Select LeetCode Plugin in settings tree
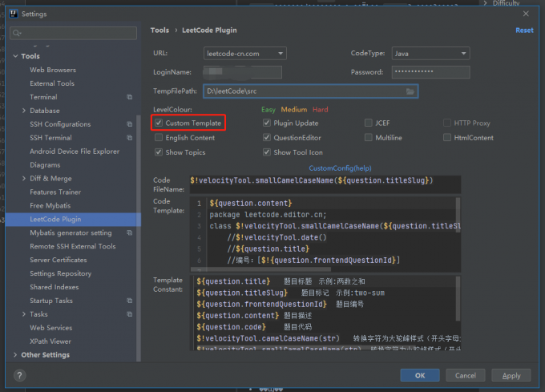Viewport: 545px width, 392px height. (73, 220)
